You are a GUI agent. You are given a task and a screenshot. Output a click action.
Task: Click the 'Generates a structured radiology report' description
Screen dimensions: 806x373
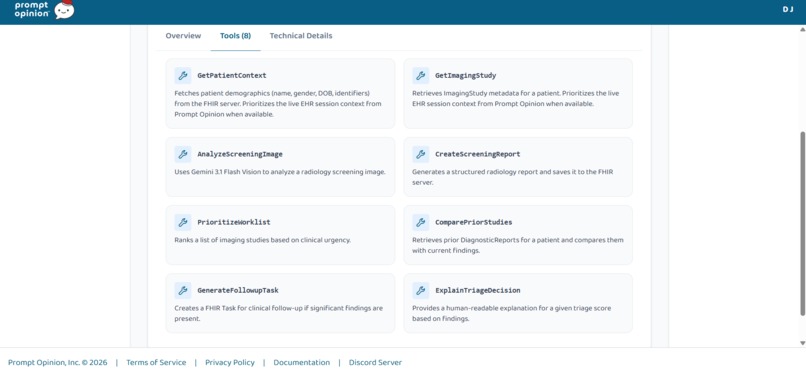(x=512, y=177)
